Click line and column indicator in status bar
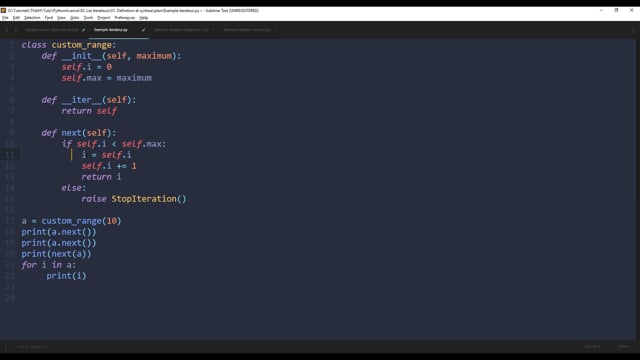This screenshot has height=360, width=640. click(33, 347)
